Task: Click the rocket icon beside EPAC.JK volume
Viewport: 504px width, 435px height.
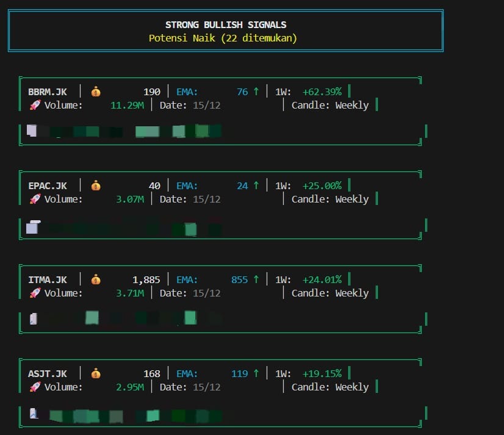Action: [x=35, y=199]
